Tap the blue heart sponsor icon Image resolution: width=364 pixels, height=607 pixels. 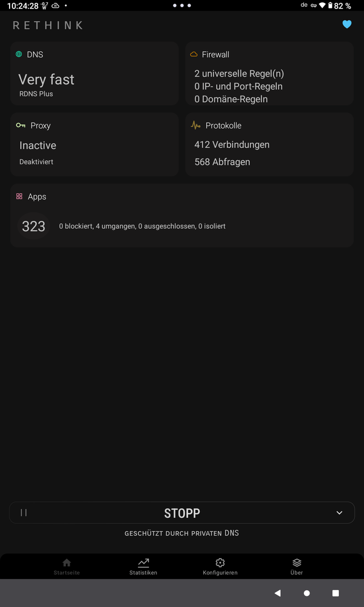click(x=347, y=24)
